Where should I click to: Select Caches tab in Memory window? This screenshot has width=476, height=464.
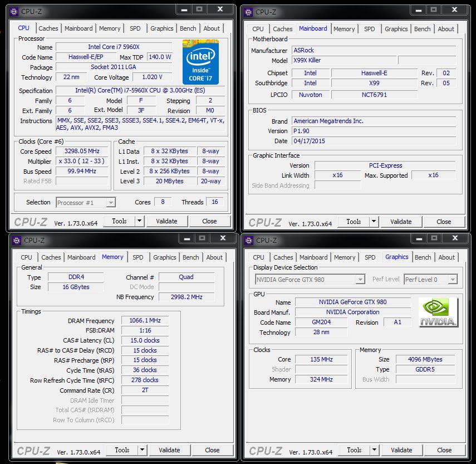[51, 257]
